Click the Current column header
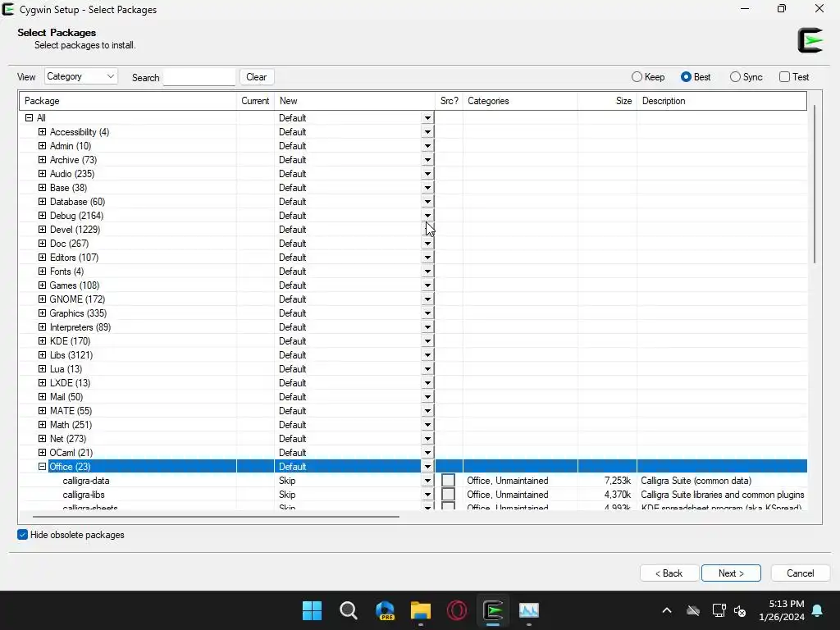 (x=256, y=101)
